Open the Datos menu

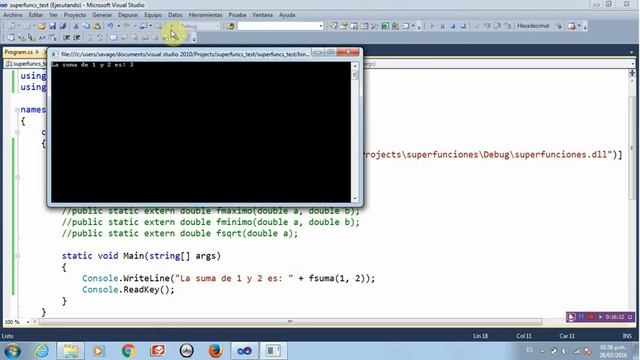[175, 15]
